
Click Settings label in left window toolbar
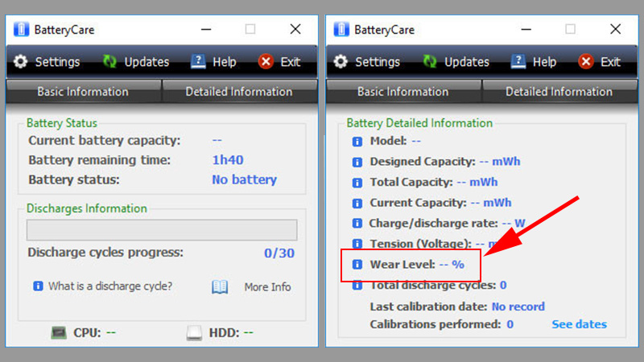57,62
